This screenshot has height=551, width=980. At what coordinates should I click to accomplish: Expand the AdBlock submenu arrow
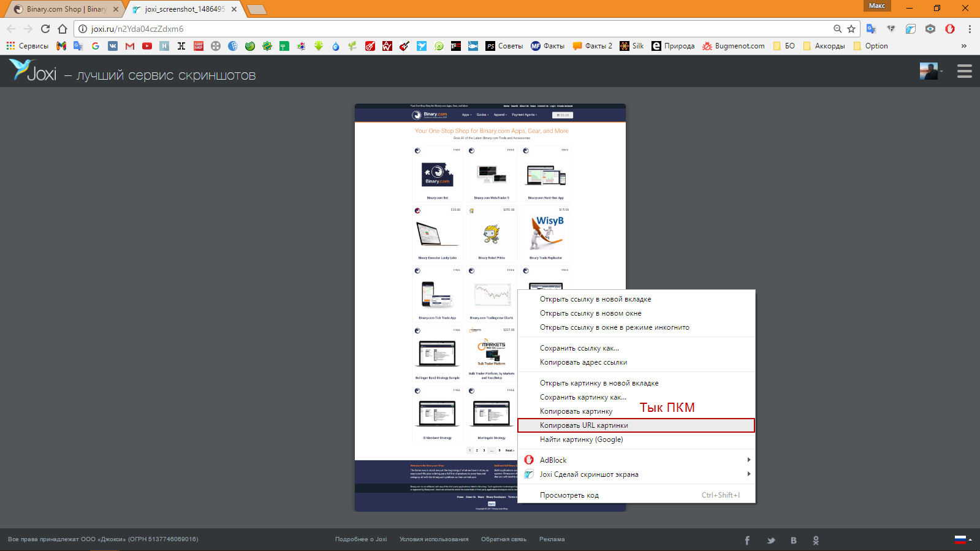click(748, 460)
